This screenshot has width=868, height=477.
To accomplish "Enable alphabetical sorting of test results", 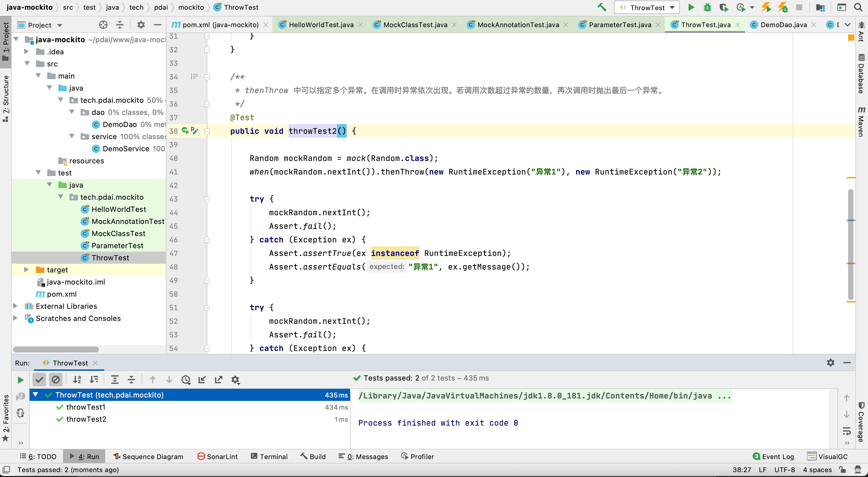I will pyautogui.click(x=77, y=380).
